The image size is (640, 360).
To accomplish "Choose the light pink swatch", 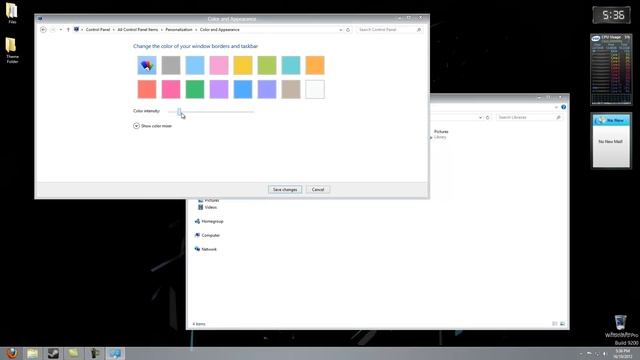I will [219, 65].
